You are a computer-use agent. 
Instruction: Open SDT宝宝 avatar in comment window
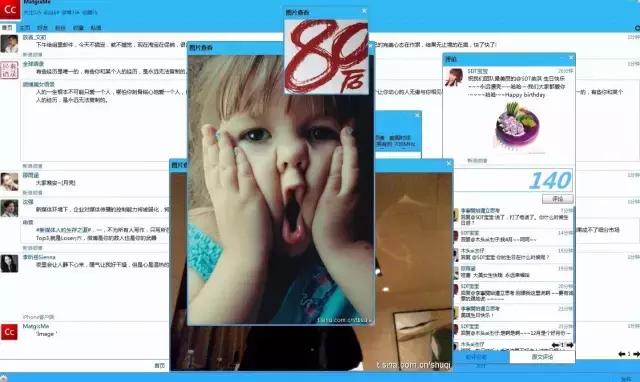pyautogui.click(x=454, y=78)
